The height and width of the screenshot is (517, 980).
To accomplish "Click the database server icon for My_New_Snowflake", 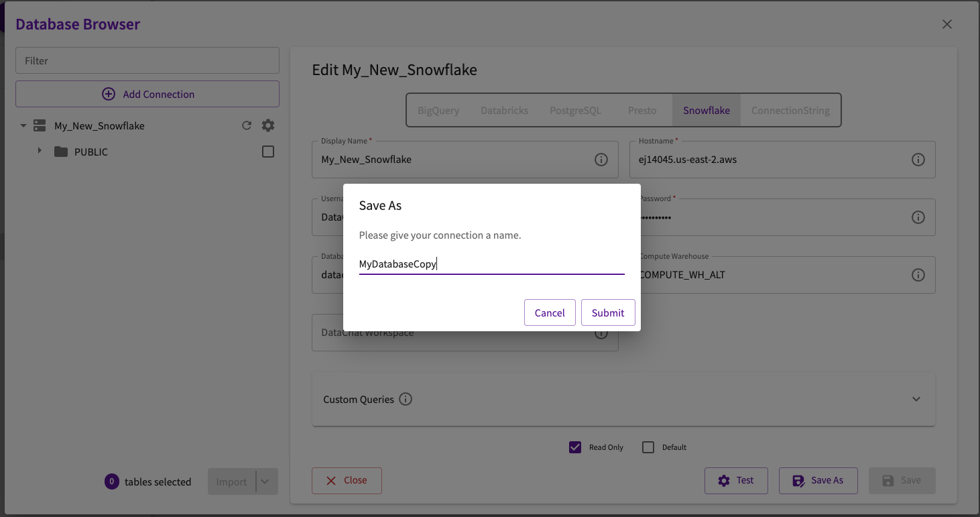I will coord(40,125).
